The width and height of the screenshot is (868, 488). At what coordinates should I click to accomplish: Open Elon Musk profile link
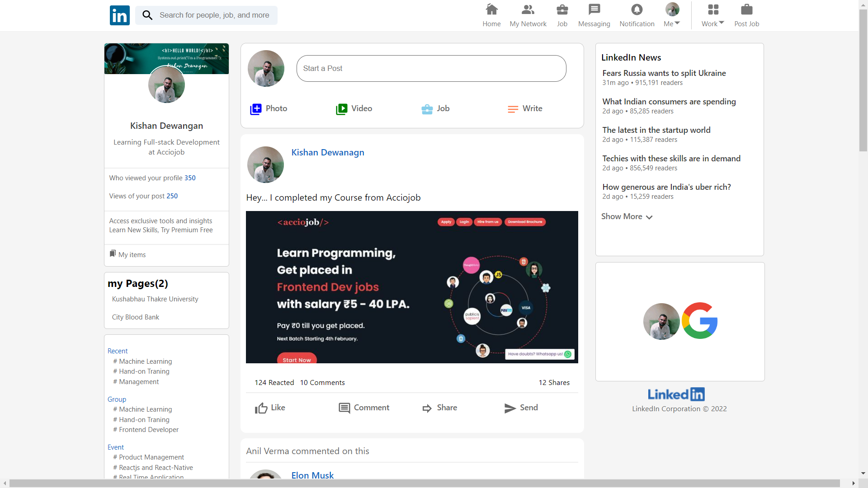312,475
